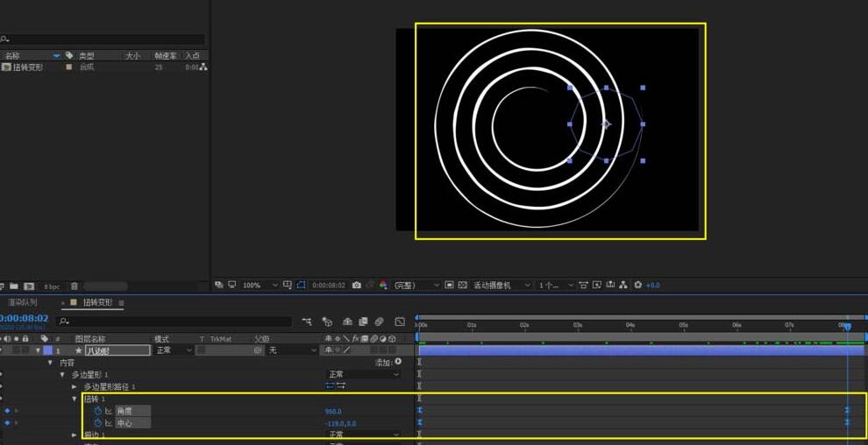Switch to the 渲染队列 tab
Image resolution: width=868 pixels, height=445 pixels.
pos(22,302)
